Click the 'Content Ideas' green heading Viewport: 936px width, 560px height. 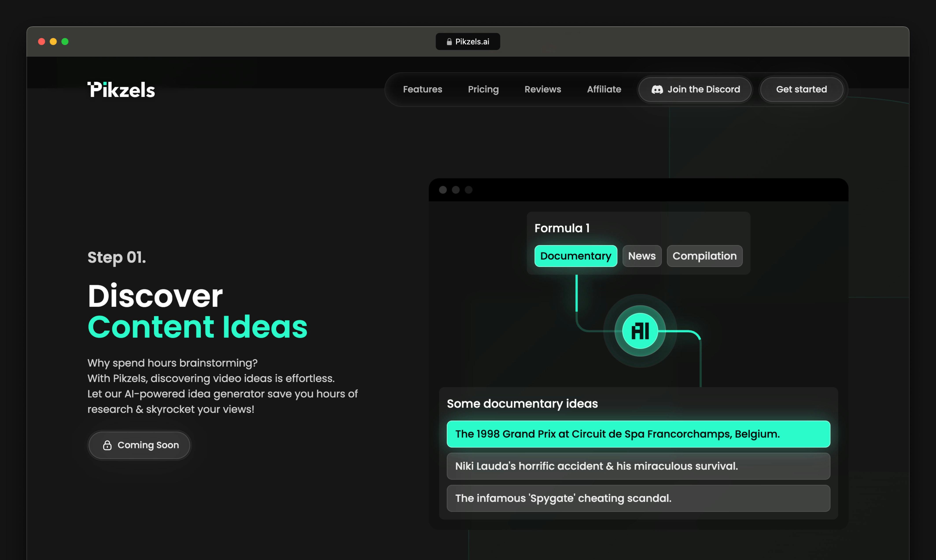point(198,327)
